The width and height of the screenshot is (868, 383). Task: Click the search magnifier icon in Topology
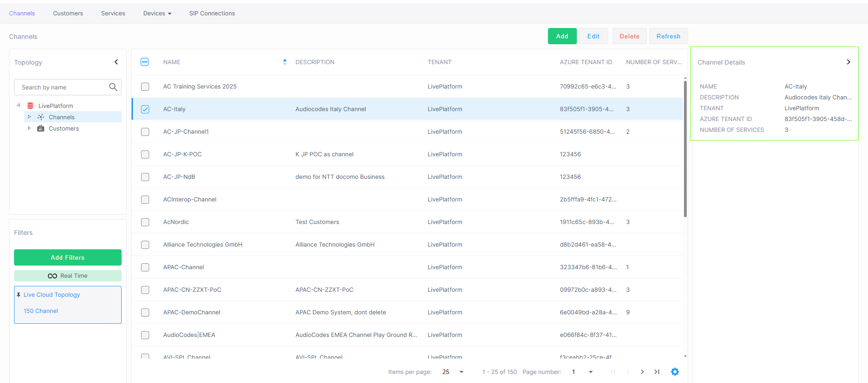[x=113, y=87]
